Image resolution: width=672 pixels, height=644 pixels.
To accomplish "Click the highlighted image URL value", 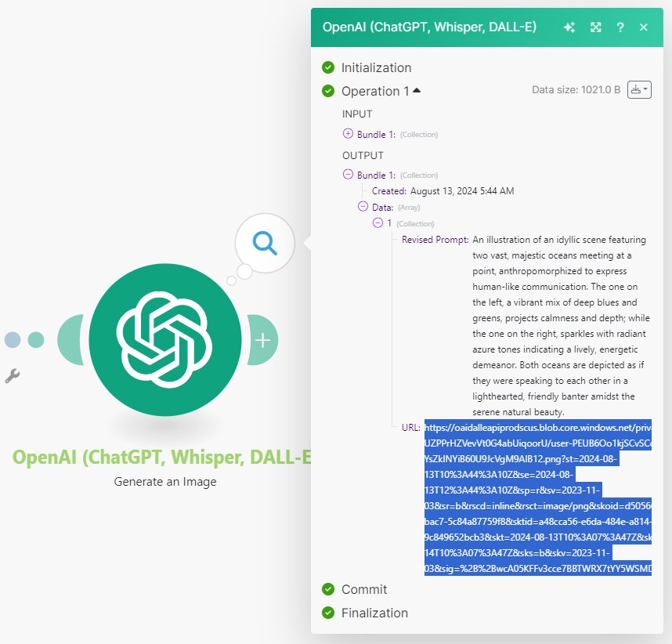I will pyautogui.click(x=538, y=497).
